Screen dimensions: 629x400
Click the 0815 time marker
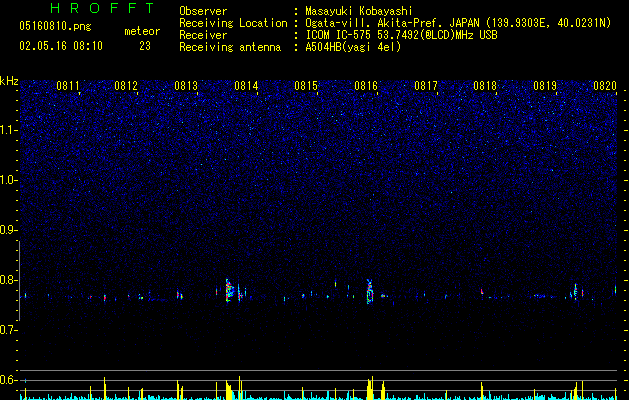pos(306,86)
